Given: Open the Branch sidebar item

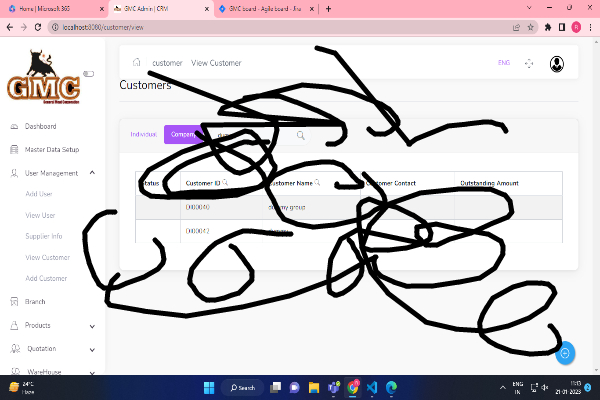Looking at the screenshot, I should point(35,301).
